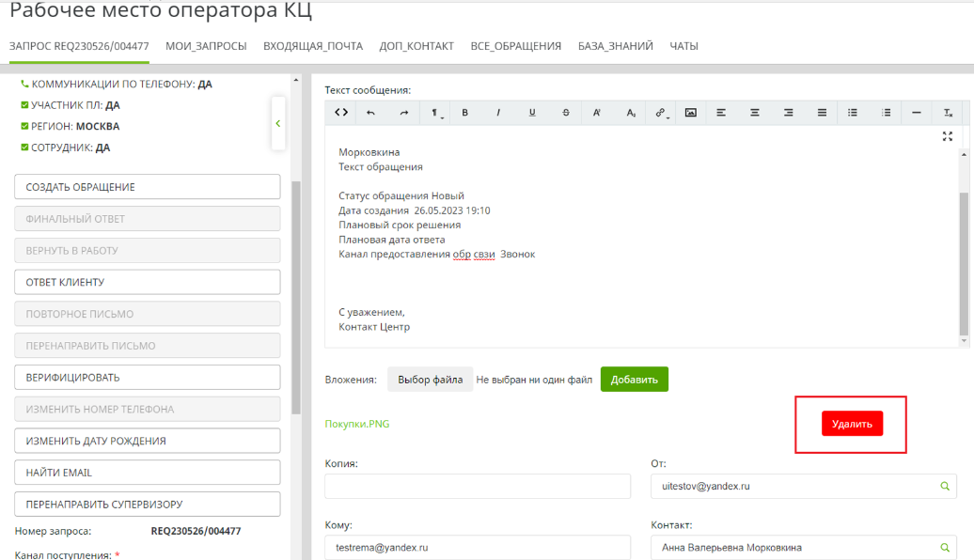The height and width of the screenshot is (560, 974).
Task: Center-align the message text
Action: pos(754,113)
